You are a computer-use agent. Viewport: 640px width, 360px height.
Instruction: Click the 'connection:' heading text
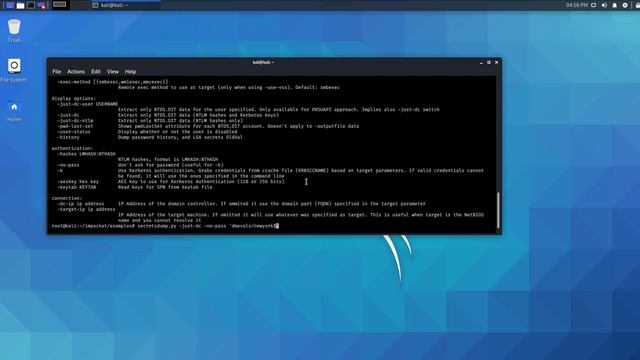click(67, 198)
